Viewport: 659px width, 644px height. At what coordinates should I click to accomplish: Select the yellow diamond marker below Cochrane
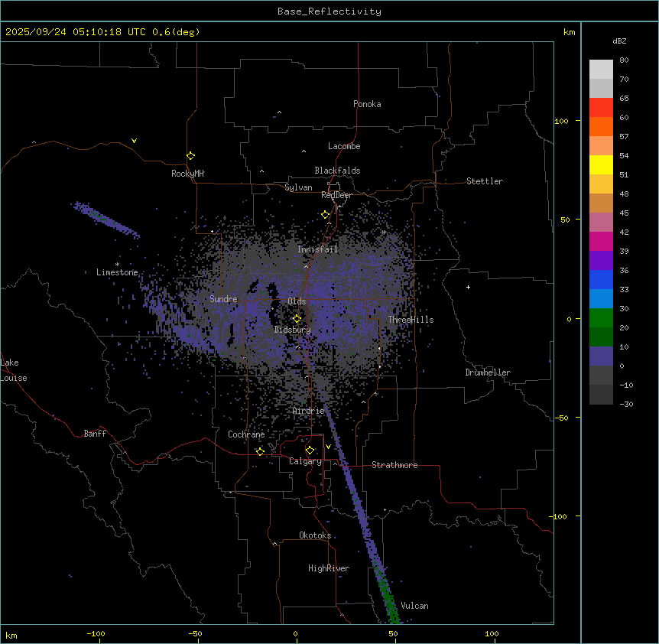coord(260,451)
